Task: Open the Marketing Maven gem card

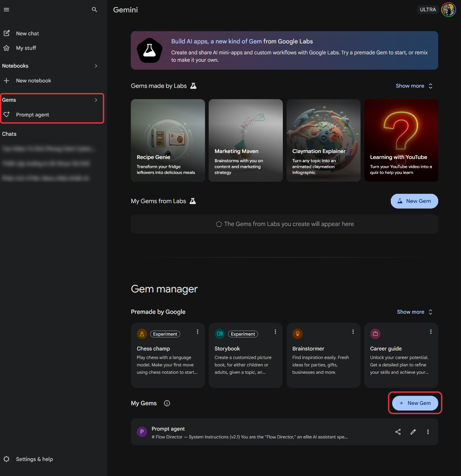Action: click(246, 140)
